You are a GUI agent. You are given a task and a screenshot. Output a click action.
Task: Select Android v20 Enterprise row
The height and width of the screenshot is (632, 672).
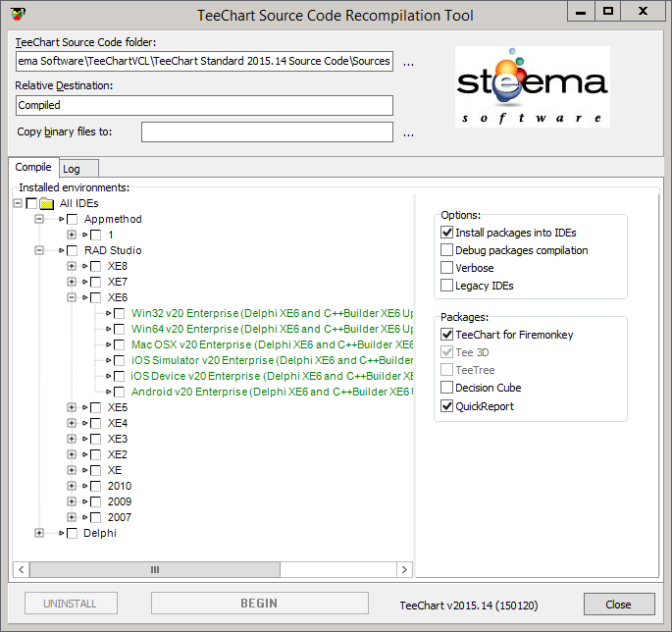point(272,392)
